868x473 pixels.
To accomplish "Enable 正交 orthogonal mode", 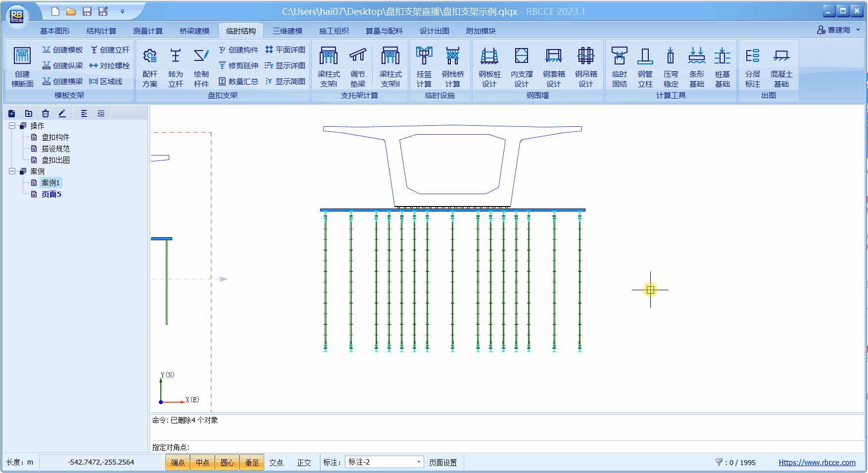I will (x=304, y=463).
